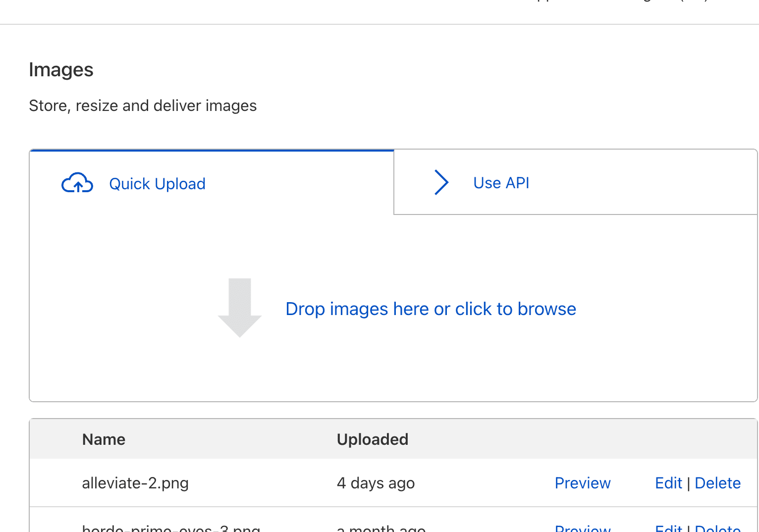
Task: Select the alleviate-2.png file name
Action: [x=135, y=483]
